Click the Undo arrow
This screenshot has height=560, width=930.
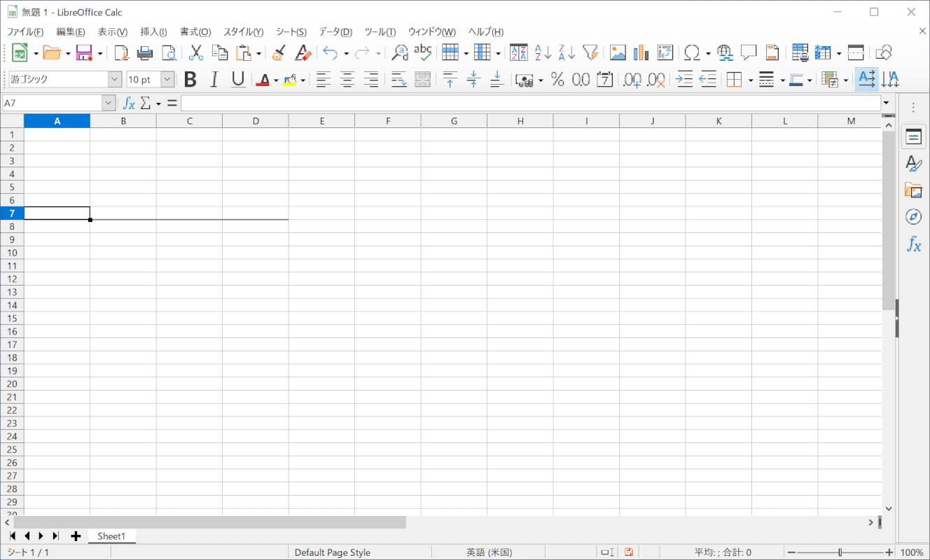point(331,52)
